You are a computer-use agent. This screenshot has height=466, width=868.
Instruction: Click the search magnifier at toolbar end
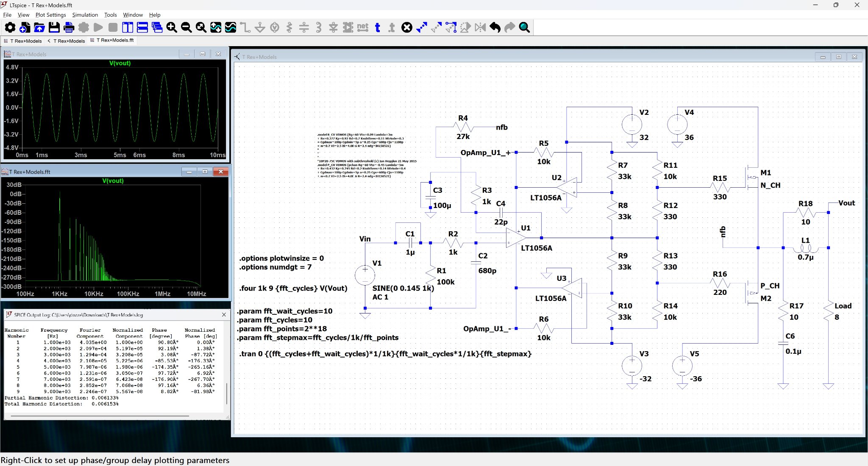tap(524, 28)
